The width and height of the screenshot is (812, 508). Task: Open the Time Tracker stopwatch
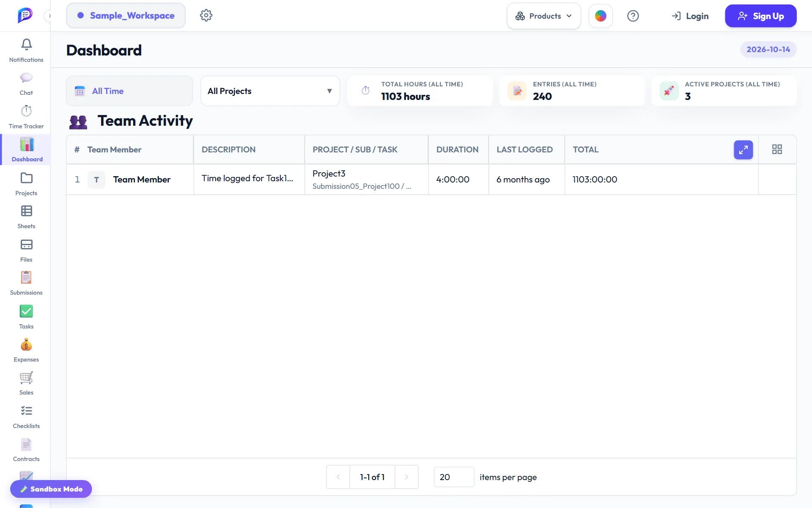tap(26, 111)
